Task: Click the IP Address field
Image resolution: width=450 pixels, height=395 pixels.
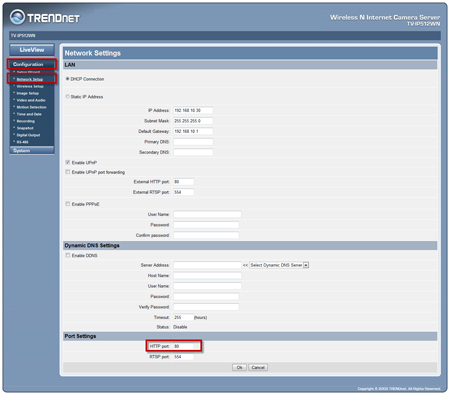Action: click(193, 110)
